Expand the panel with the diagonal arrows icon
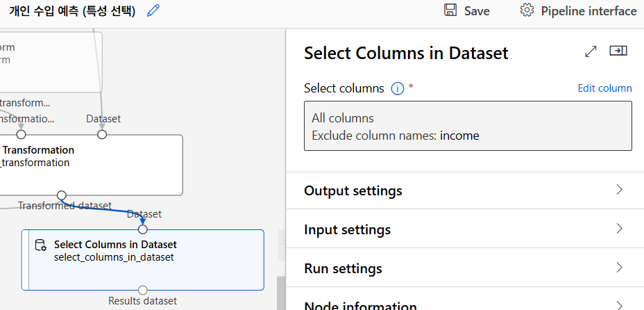Viewport: 644px width, 310px height. [x=591, y=51]
